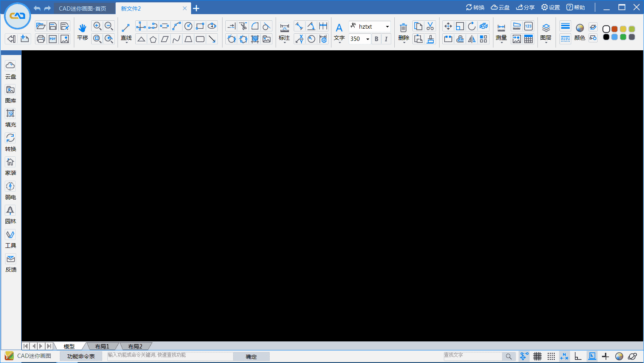Open the 填充 hatch panel in sidebar
Image resolution: width=644 pixels, height=363 pixels.
[11, 117]
